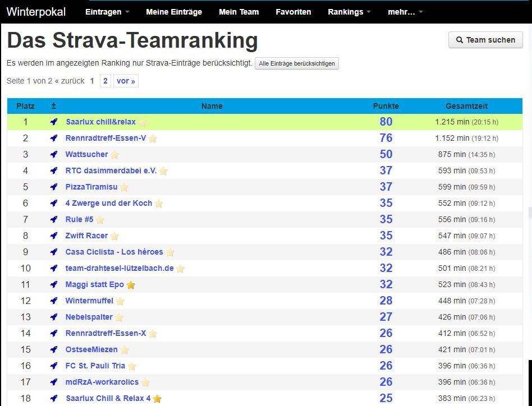Click the star icon beside OstseeMiezen
Image resolution: width=532 pixels, height=406 pixels.
(x=125, y=350)
